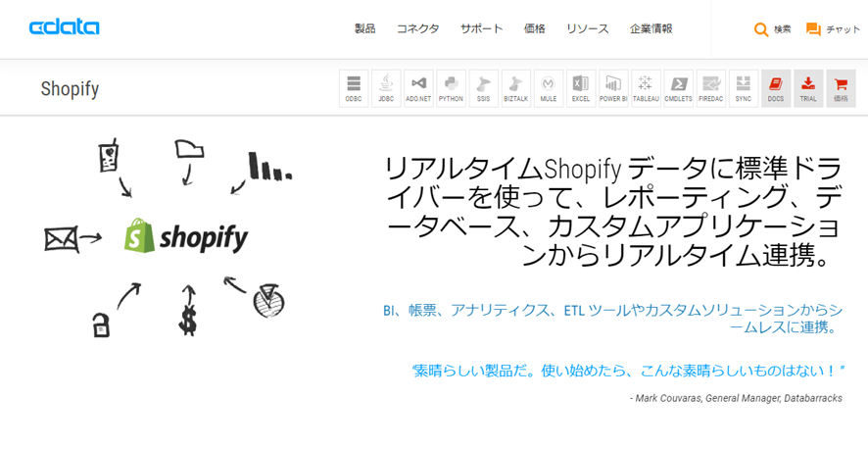
Task: Click the orange search magnifier icon
Action: (762, 29)
